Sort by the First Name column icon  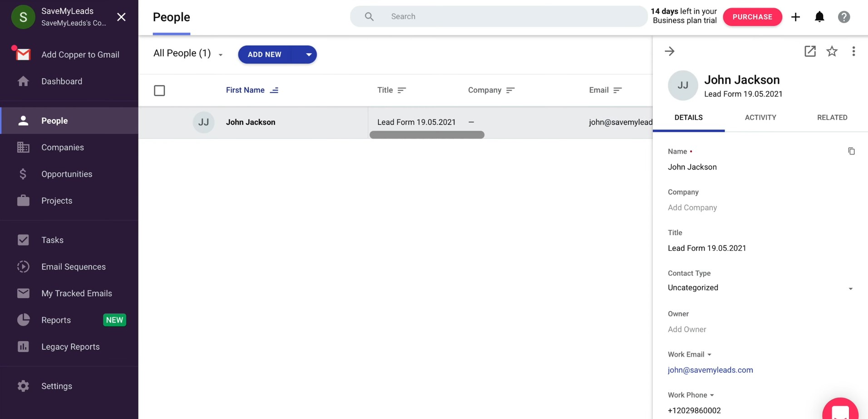[x=274, y=90]
